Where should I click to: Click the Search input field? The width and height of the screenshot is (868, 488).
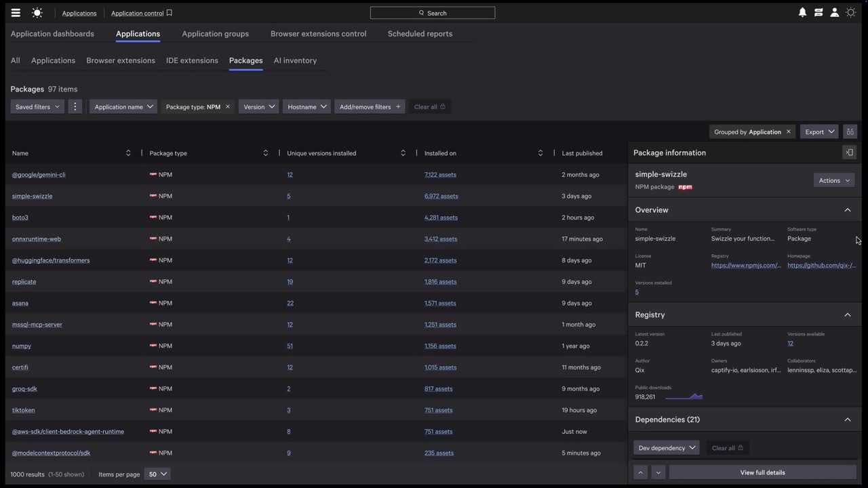pos(433,13)
